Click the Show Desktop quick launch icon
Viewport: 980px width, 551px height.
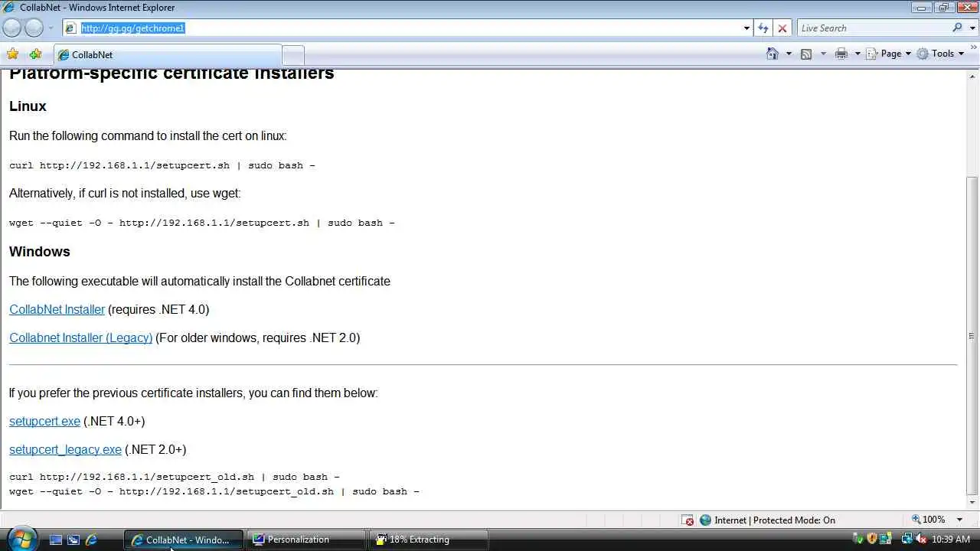click(55, 540)
